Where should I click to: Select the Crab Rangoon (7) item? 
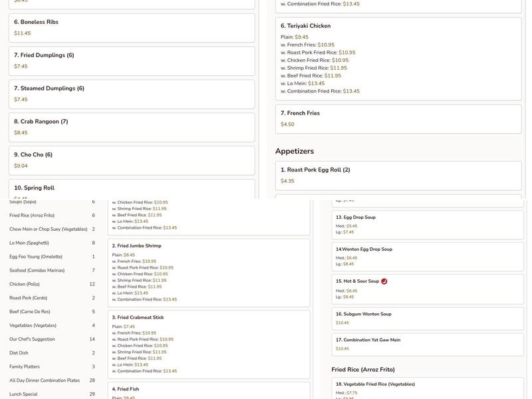[132, 127]
